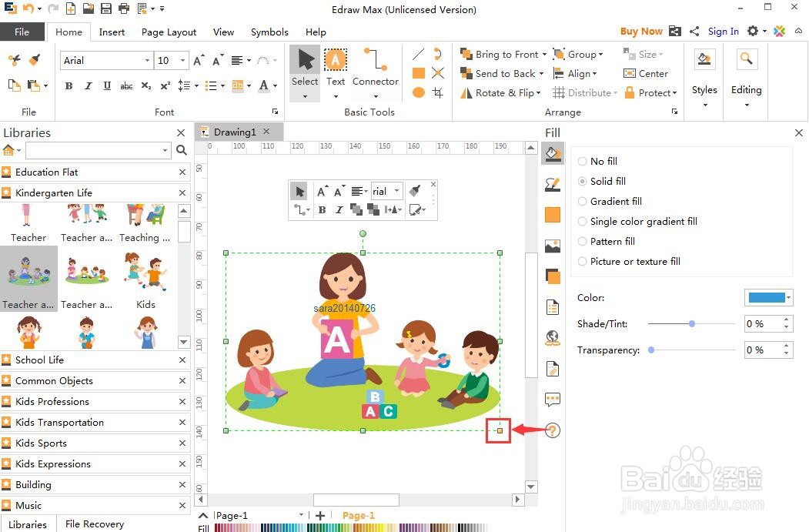Select the crop tool icon
This screenshot has height=532, width=809.
coord(438,92)
